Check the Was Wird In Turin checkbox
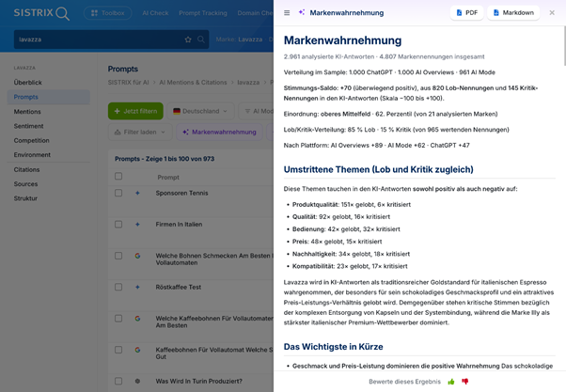The height and width of the screenshot is (392, 566). click(x=118, y=381)
